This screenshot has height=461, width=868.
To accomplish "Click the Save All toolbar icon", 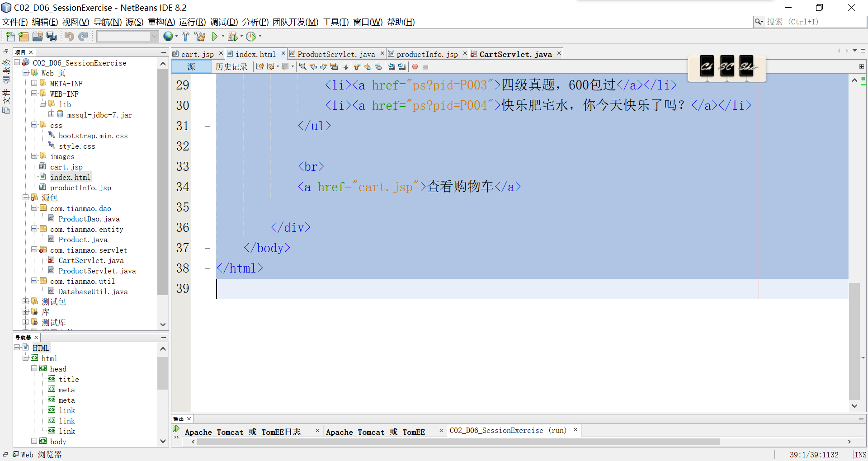I will 52,37.
